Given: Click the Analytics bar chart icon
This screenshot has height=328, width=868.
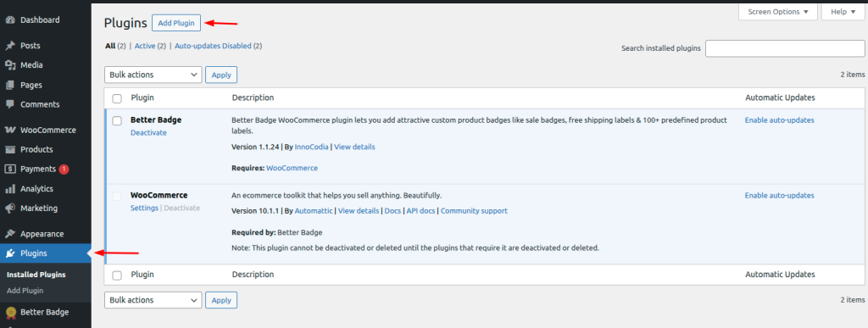Looking at the screenshot, I should point(10,189).
